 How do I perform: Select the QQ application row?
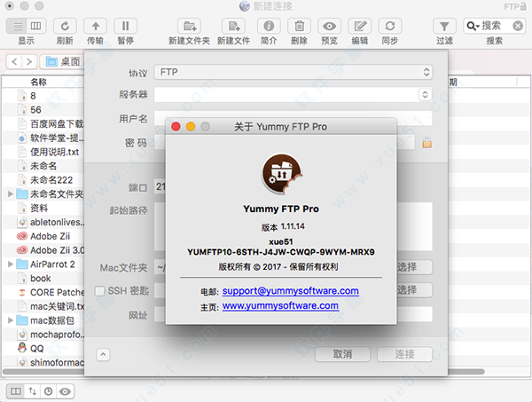(36, 349)
